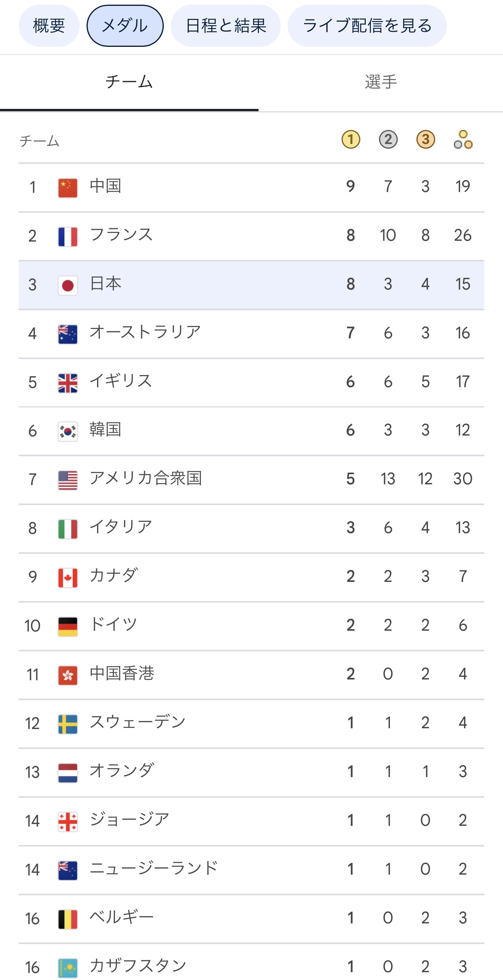The height and width of the screenshot is (980, 503).
Task: Click the Kazakhstan flag icon
Action: (68, 968)
